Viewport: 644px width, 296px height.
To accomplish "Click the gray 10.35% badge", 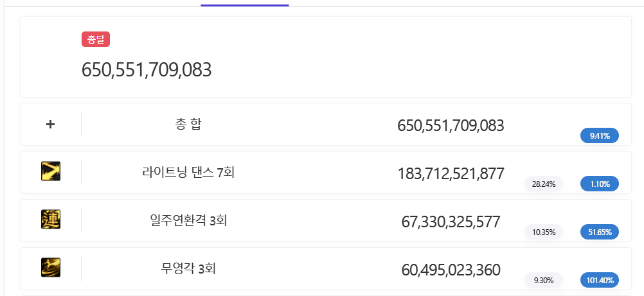I will [x=544, y=232].
